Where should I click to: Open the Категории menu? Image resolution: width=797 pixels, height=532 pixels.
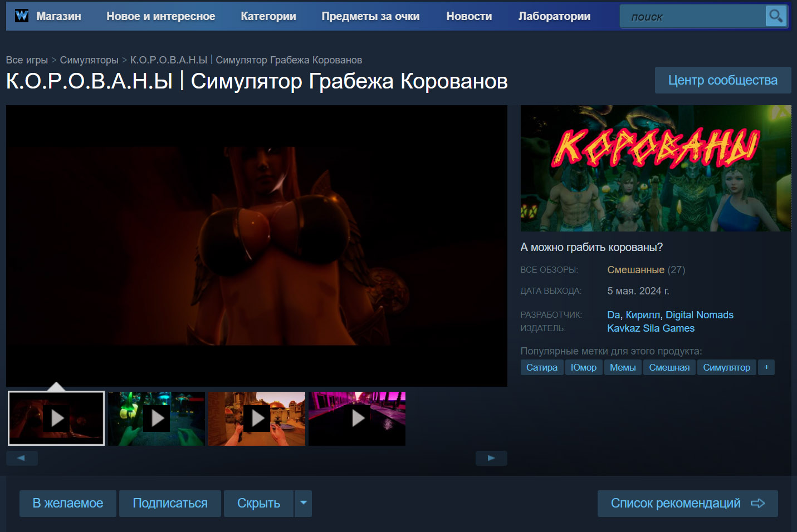point(268,16)
